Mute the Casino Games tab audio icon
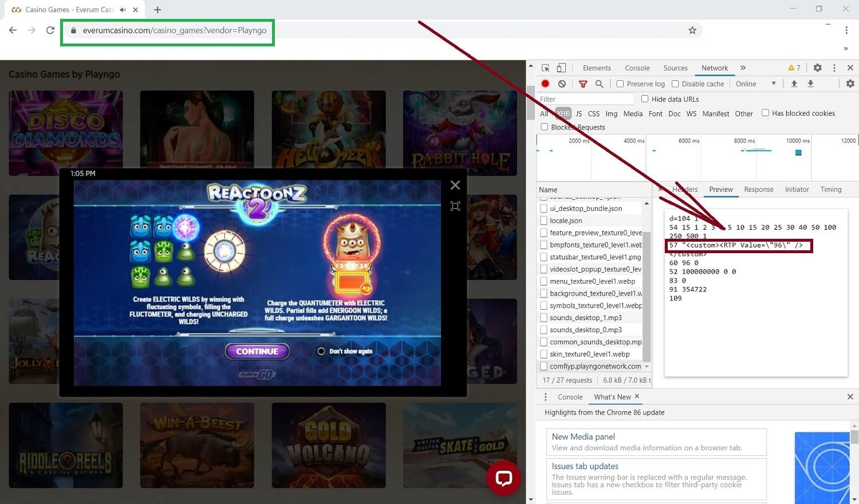Image resolution: width=859 pixels, height=504 pixels. pos(123,10)
